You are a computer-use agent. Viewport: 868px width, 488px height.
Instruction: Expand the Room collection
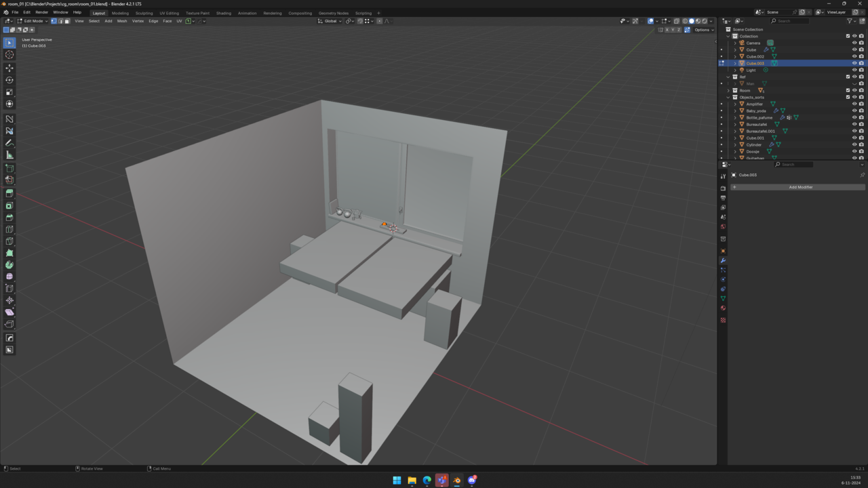(728, 90)
